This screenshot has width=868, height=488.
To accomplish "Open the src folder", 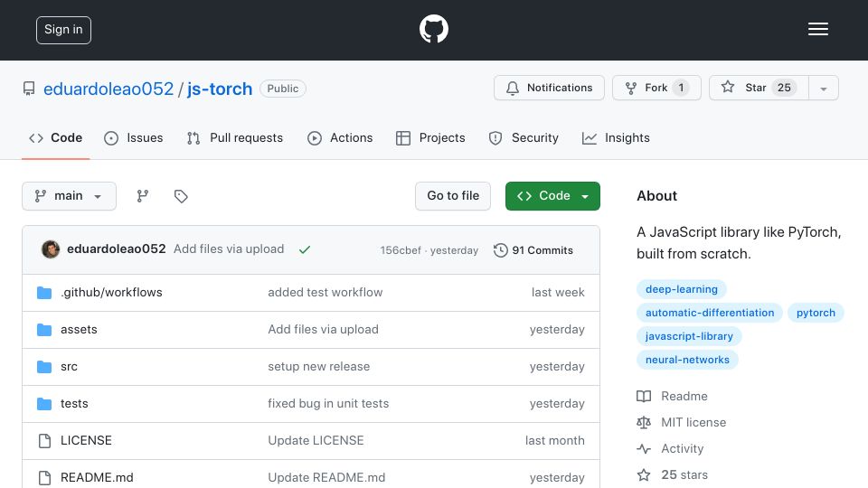I will tap(69, 366).
